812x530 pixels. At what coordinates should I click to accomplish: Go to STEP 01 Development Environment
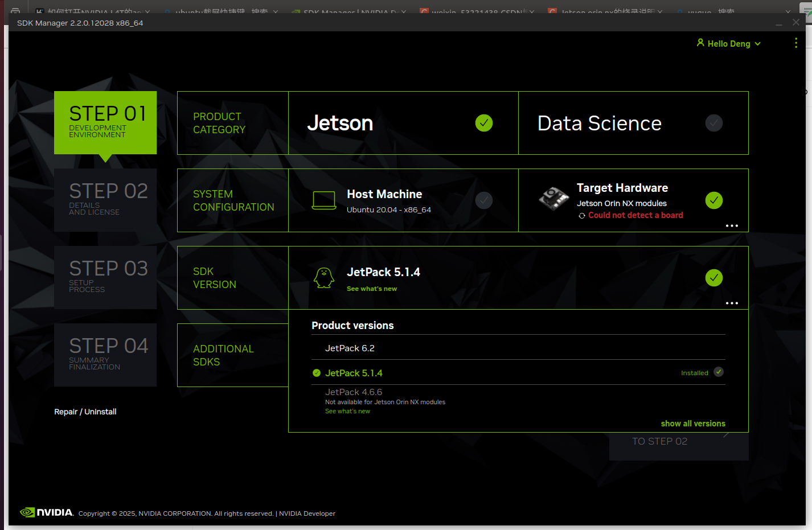click(105, 122)
